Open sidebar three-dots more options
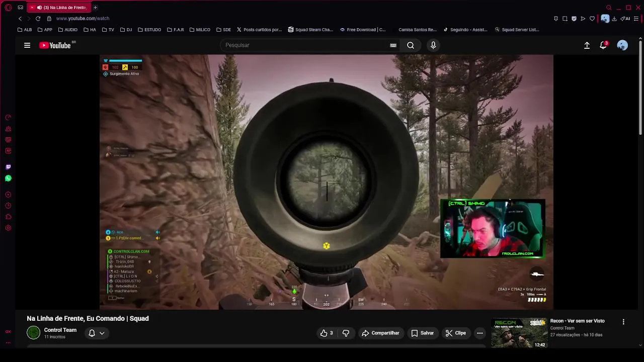The height and width of the screenshot is (362, 644). (x=8, y=342)
